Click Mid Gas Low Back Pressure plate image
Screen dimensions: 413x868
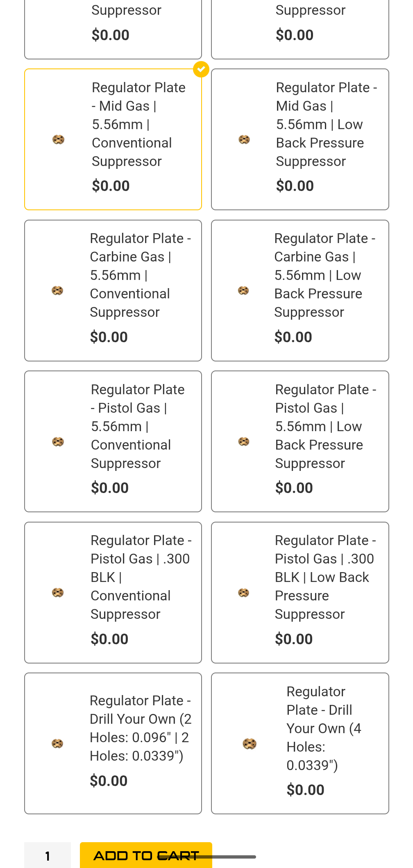click(244, 140)
